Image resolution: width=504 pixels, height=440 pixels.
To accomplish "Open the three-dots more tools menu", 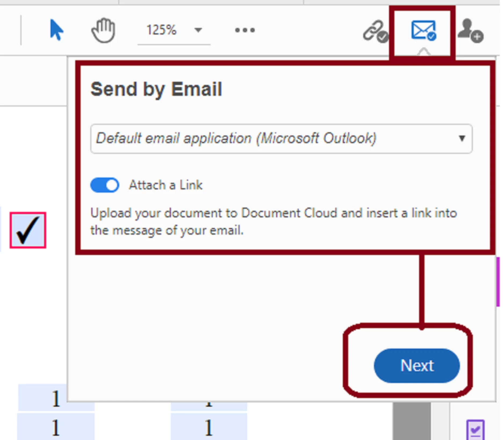I will 245,30.
